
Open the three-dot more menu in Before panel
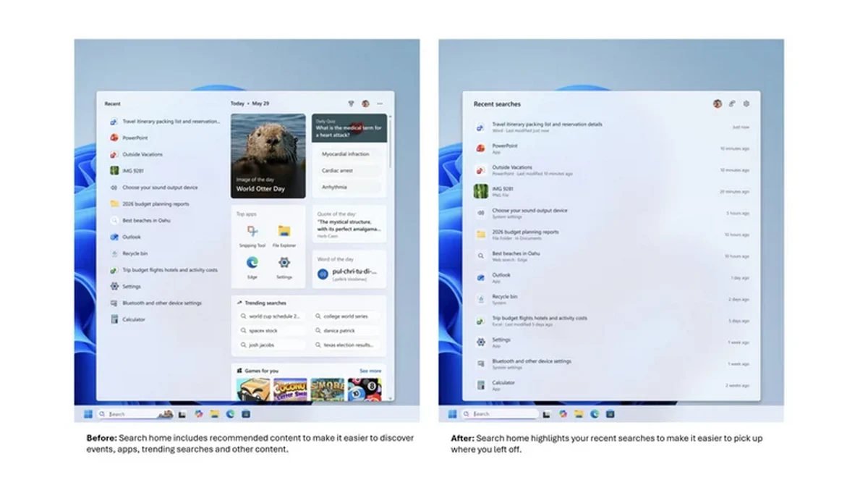[380, 104]
